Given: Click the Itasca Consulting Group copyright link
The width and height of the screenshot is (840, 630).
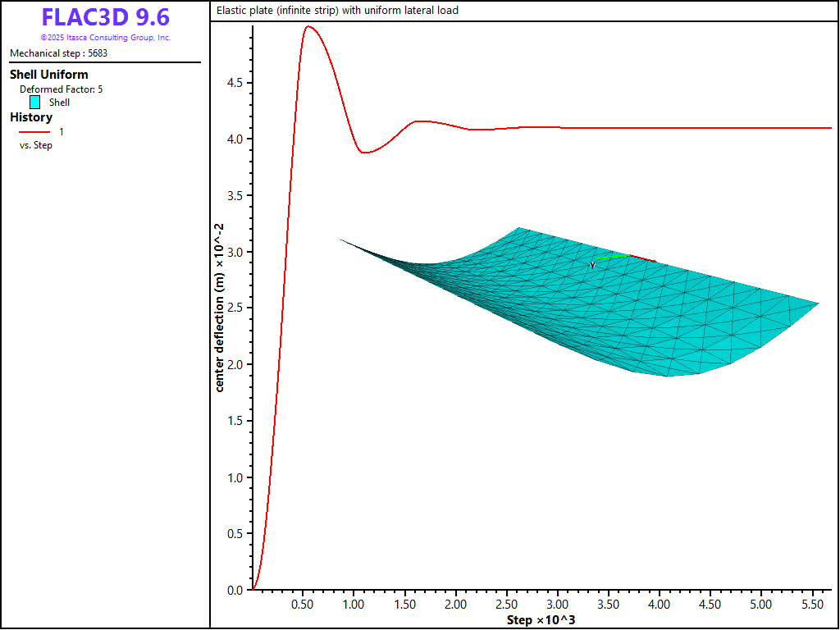Looking at the screenshot, I should click(x=105, y=38).
